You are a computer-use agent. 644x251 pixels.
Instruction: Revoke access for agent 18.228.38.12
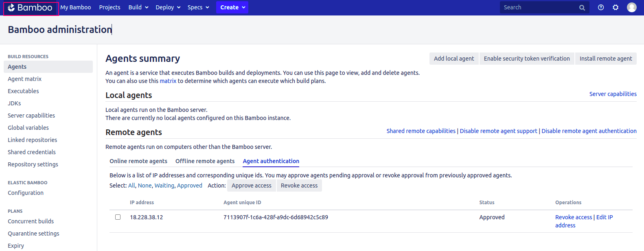(x=574, y=217)
